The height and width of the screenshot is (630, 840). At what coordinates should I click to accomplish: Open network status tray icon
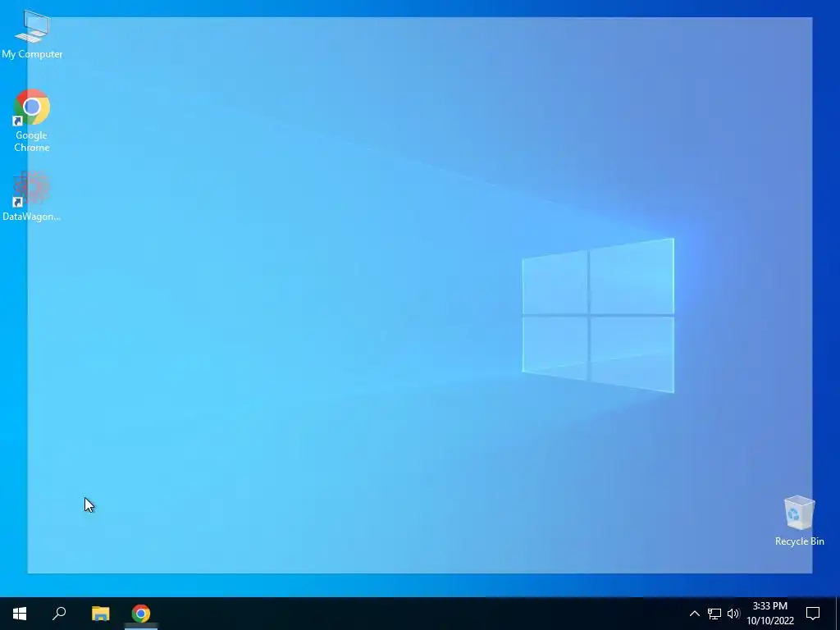714,614
